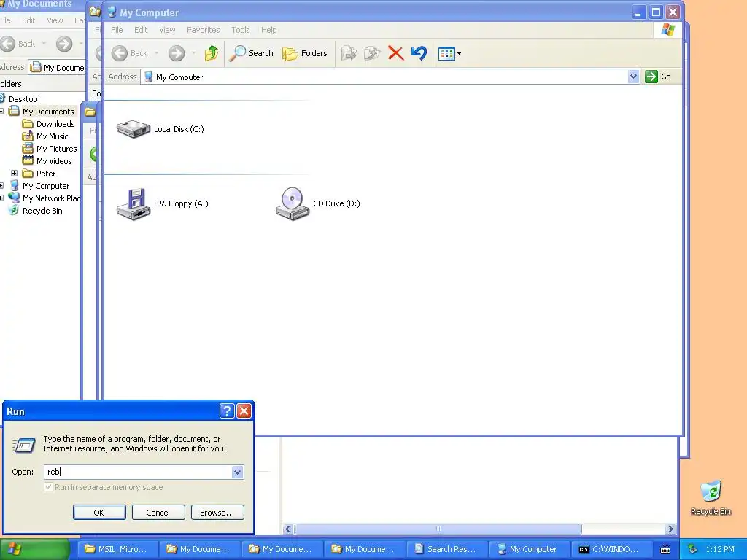Open the Recycle Bin desktop icon
The image size is (747, 560).
(x=711, y=497)
